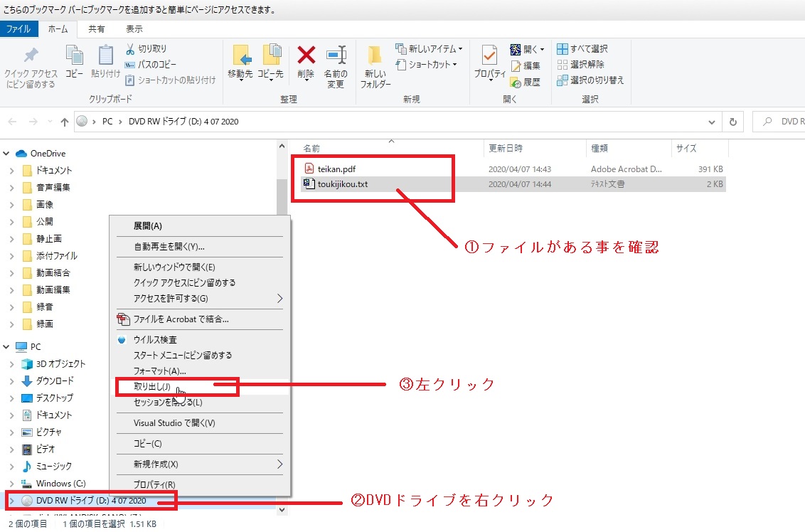Select Eject (取り出し) in context menu
805x532 pixels.
tap(152, 387)
